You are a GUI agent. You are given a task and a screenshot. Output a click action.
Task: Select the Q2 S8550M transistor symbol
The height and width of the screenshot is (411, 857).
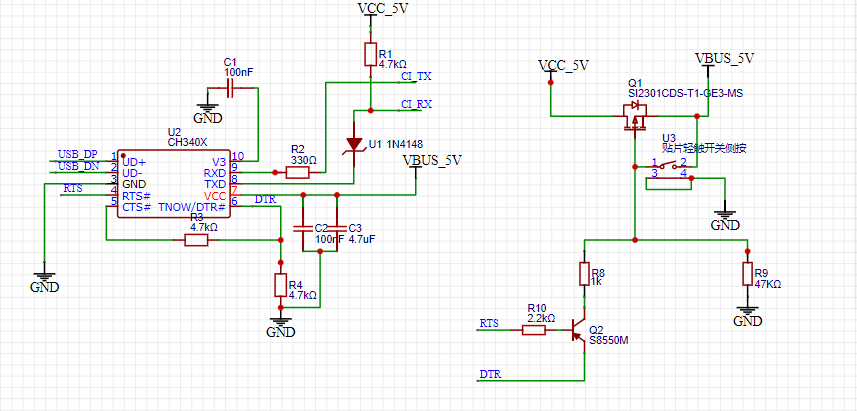[x=578, y=330]
